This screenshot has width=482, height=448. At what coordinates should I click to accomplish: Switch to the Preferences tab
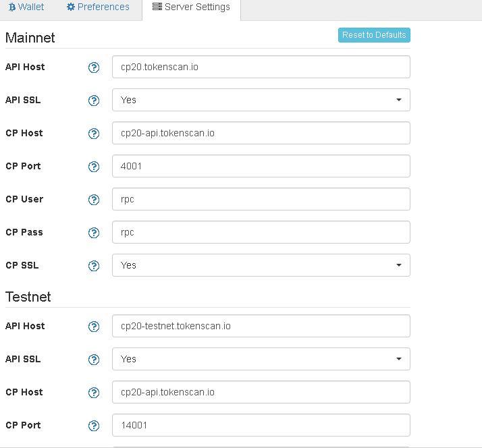[x=98, y=7]
